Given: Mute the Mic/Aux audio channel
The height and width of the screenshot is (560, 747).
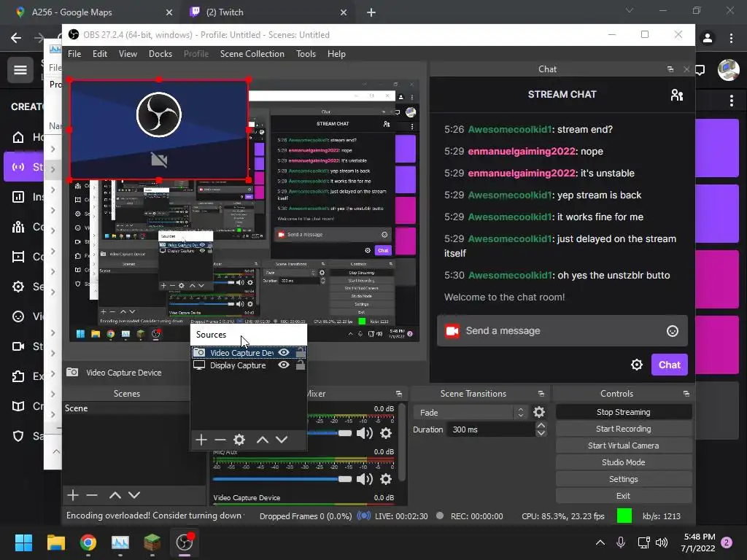Looking at the screenshot, I should tap(365, 478).
